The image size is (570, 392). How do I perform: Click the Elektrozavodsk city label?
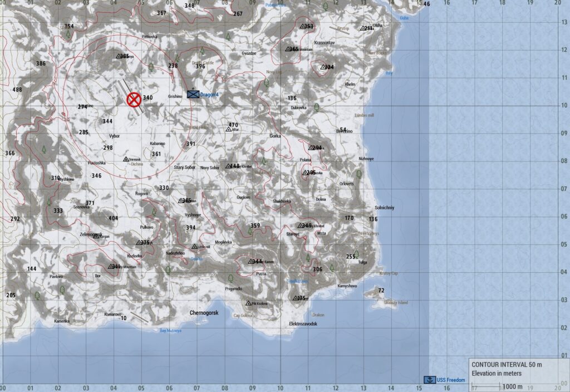click(x=303, y=324)
